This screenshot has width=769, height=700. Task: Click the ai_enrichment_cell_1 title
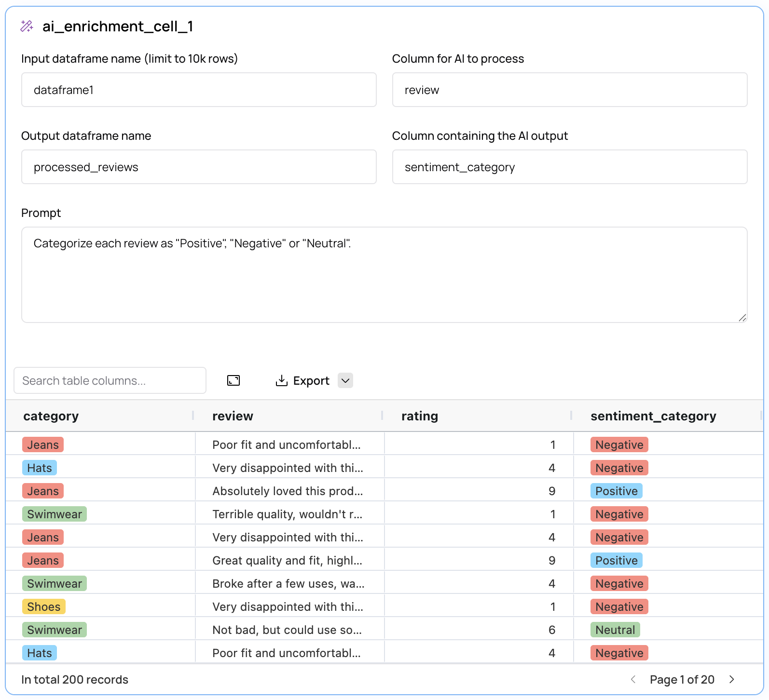118,26
